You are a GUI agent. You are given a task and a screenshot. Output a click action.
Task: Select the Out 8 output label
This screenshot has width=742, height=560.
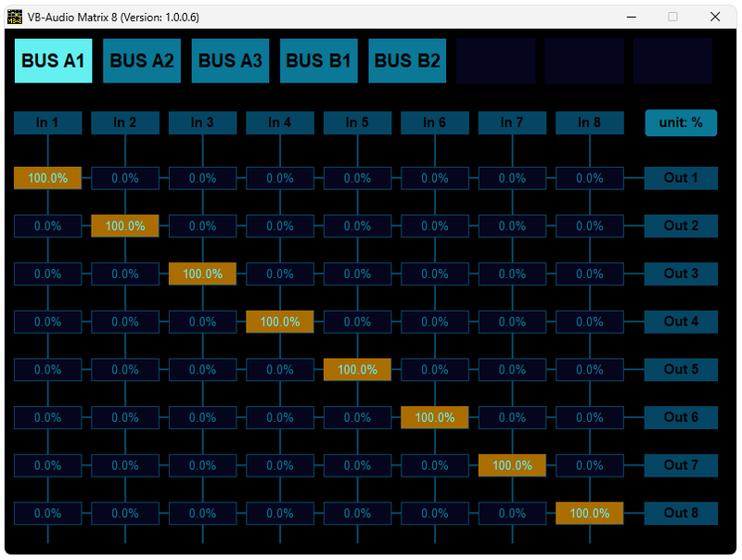(681, 514)
